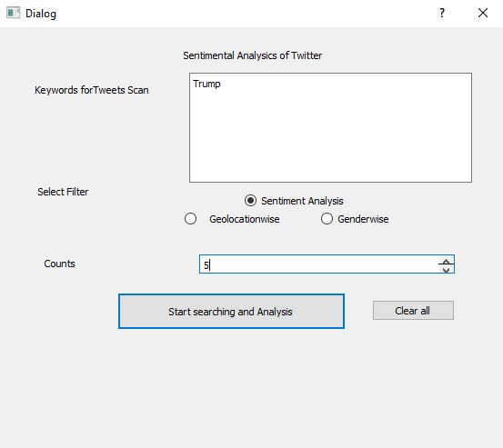Increase Counts with the up arrow
Image resolution: width=503 pixels, height=448 pixels.
pos(446,260)
